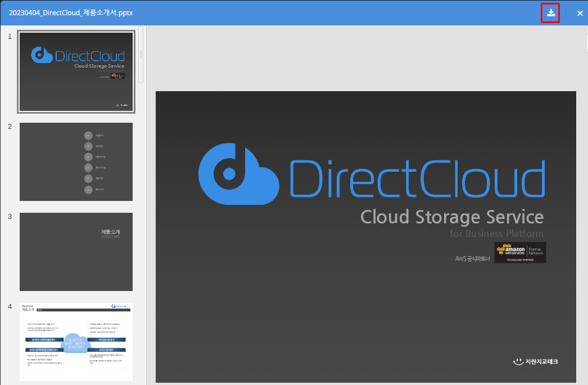
Task: Jump to the slide 4 thumbnail
Action: pos(76,342)
